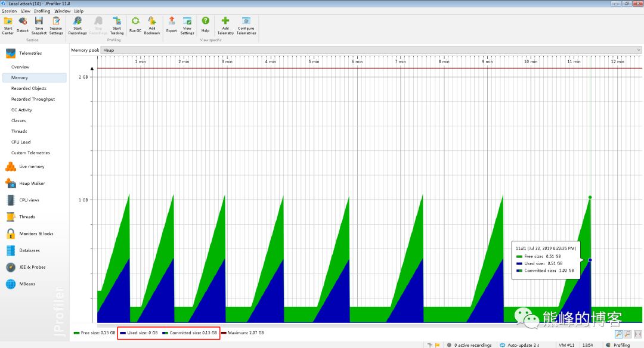Open Session Settings
This screenshot has width=644, height=348.
[x=56, y=26]
